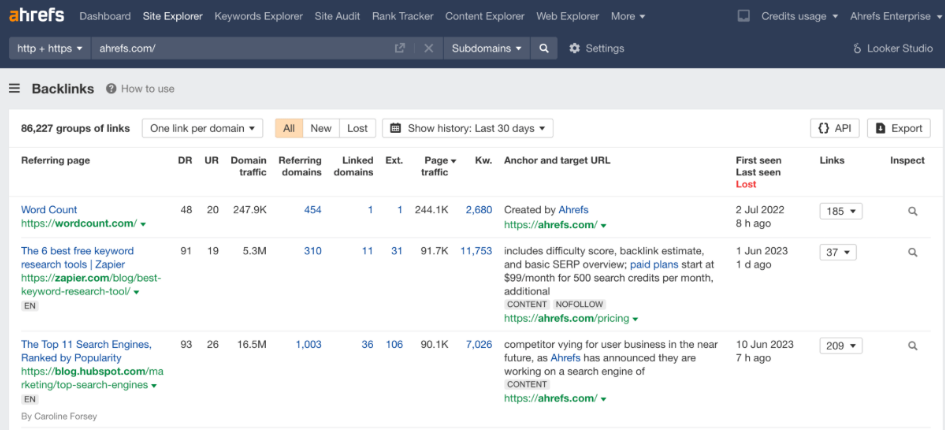Expand the 185 links dropdown for Word Count
The height and width of the screenshot is (430, 945).
[841, 211]
